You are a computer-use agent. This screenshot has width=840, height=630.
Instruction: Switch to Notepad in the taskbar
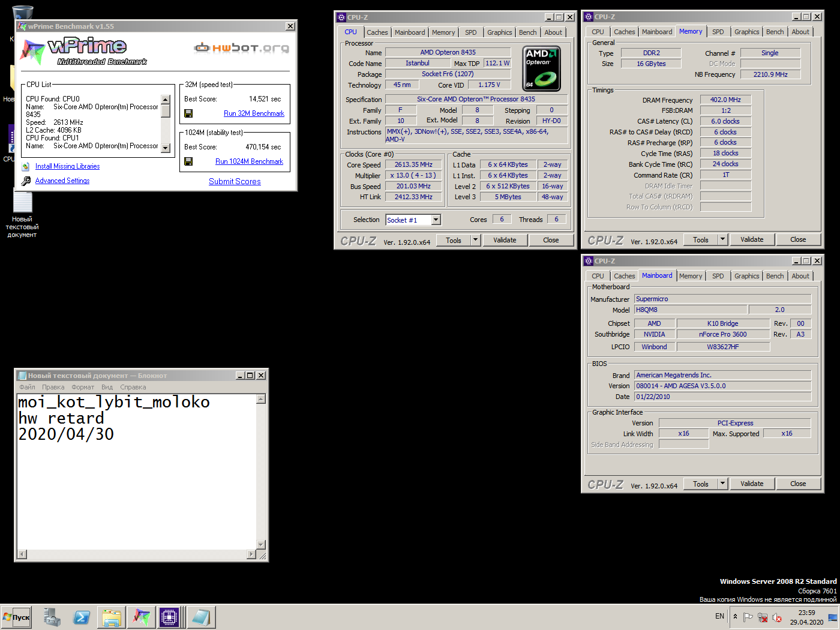(x=200, y=617)
